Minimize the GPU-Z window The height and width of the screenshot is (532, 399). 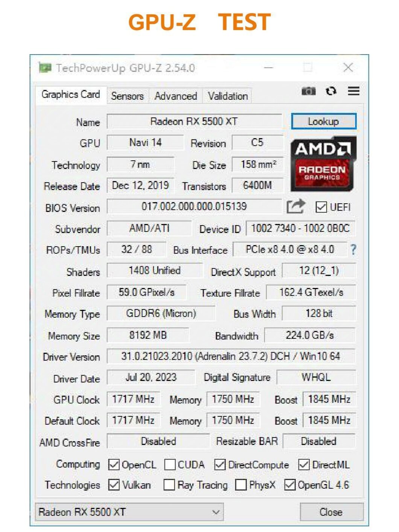(268, 68)
